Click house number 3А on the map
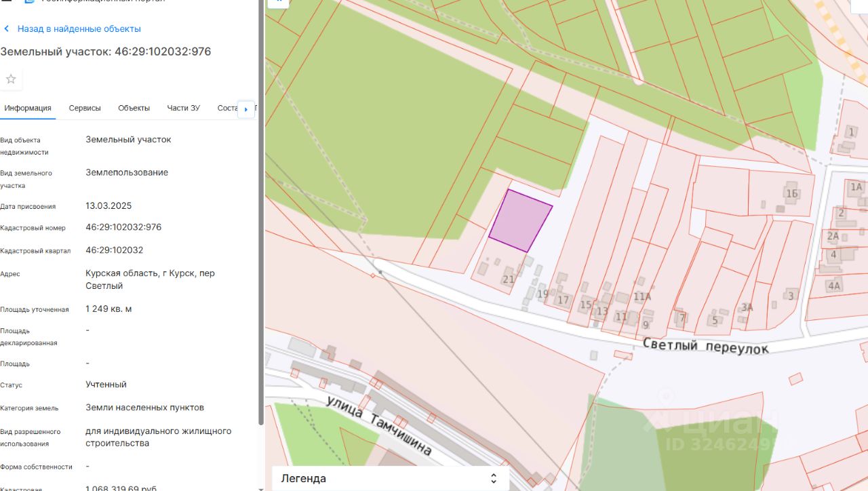This screenshot has height=491, width=868. pyautogui.click(x=747, y=307)
